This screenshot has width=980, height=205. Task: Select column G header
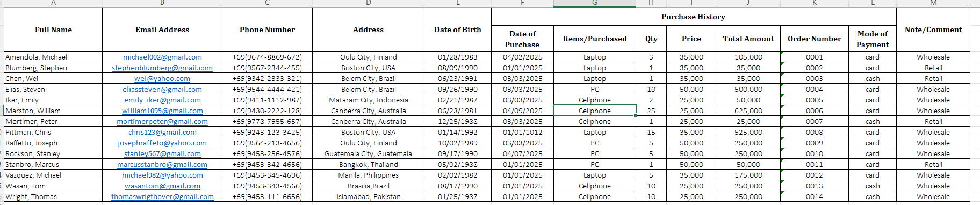coord(595,3)
